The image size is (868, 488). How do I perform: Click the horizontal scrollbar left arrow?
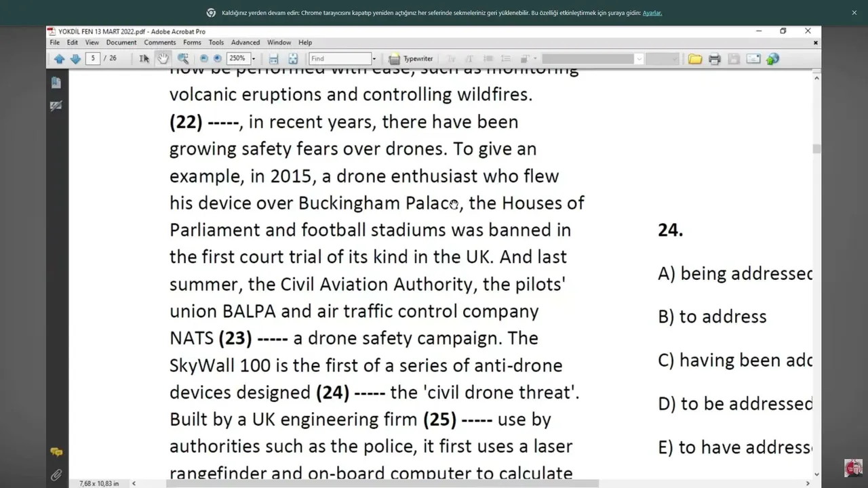pyautogui.click(x=134, y=483)
